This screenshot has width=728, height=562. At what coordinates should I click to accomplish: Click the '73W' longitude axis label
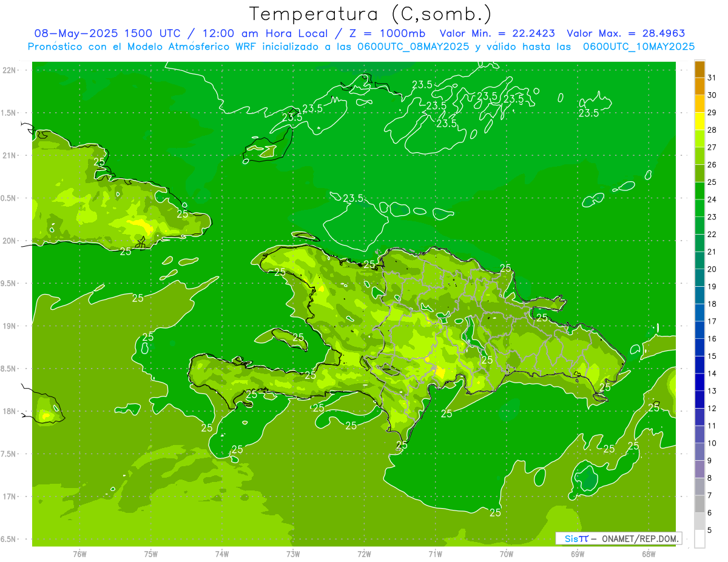(x=293, y=554)
